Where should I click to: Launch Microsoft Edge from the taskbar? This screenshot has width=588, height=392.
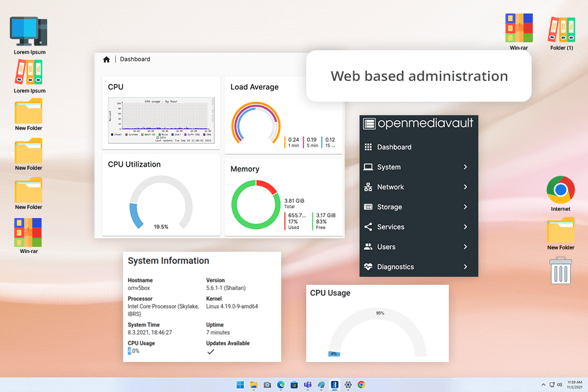(x=281, y=385)
